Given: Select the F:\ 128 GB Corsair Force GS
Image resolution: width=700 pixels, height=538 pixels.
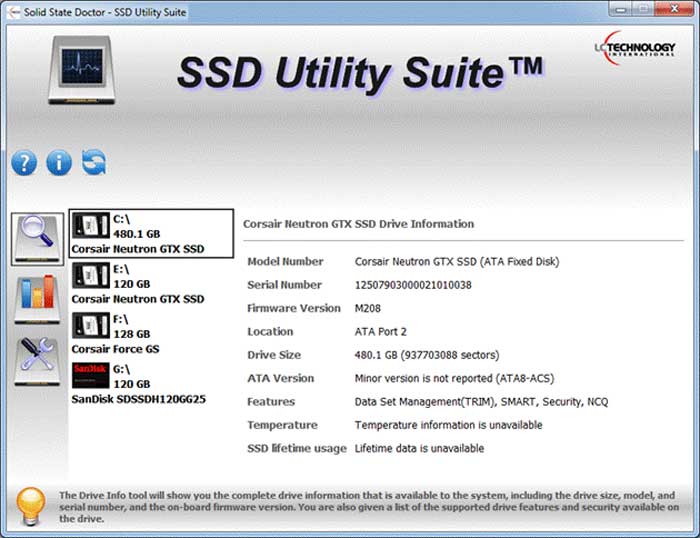Looking at the screenshot, I should tap(151, 334).
